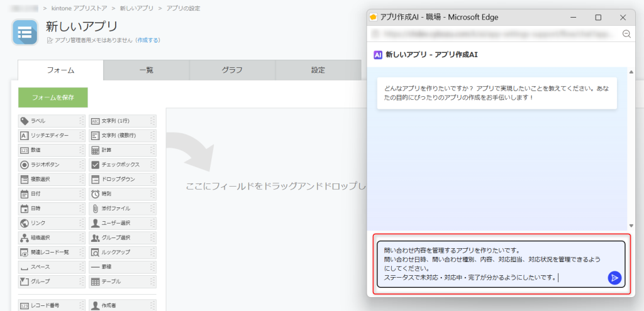Image resolution: width=644 pixels, height=311 pixels.
Task: Pick the 複数選択 field
Action: tap(52, 179)
